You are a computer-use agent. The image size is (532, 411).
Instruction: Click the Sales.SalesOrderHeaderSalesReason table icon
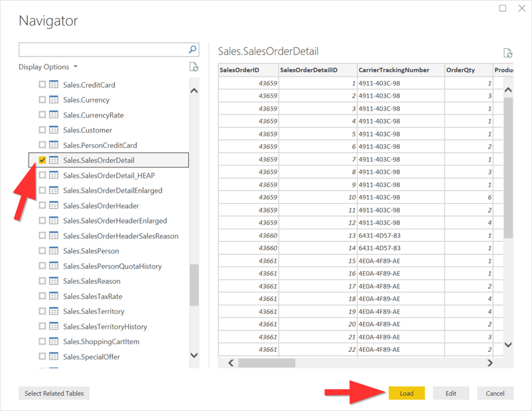point(54,235)
